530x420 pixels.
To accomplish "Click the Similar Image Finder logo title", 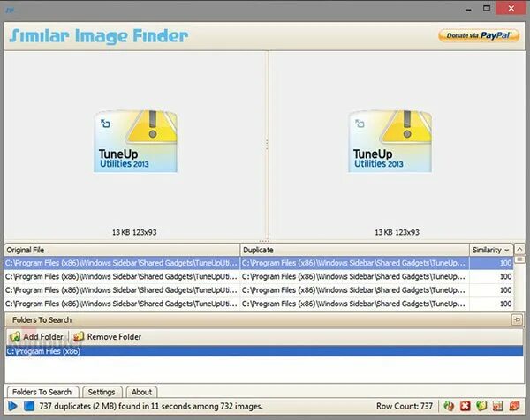I will click(x=99, y=36).
